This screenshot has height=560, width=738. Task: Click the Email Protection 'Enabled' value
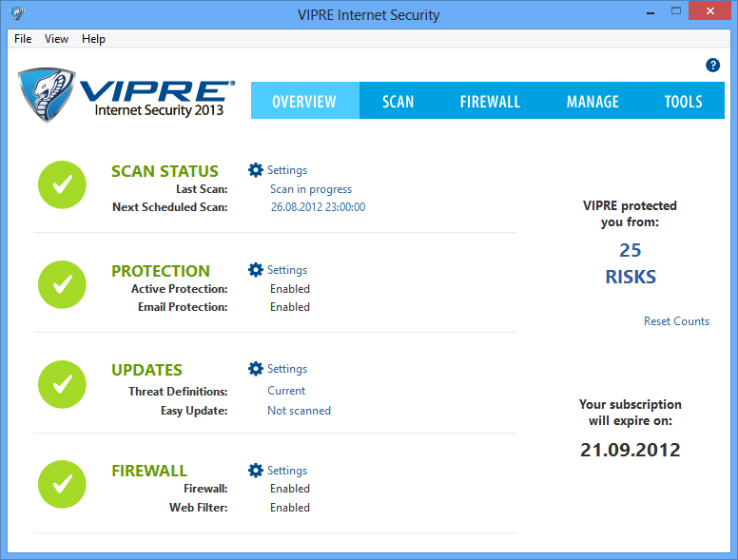(290, 307)
